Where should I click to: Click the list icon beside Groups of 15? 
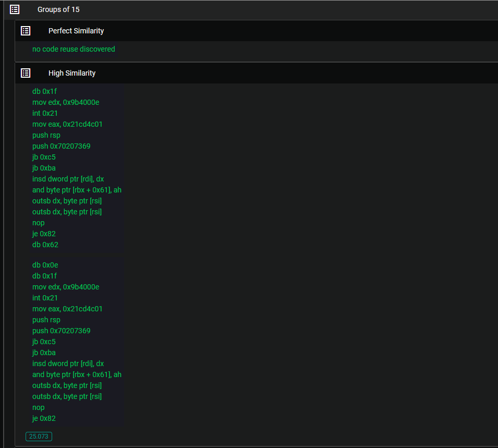(15, 9)
